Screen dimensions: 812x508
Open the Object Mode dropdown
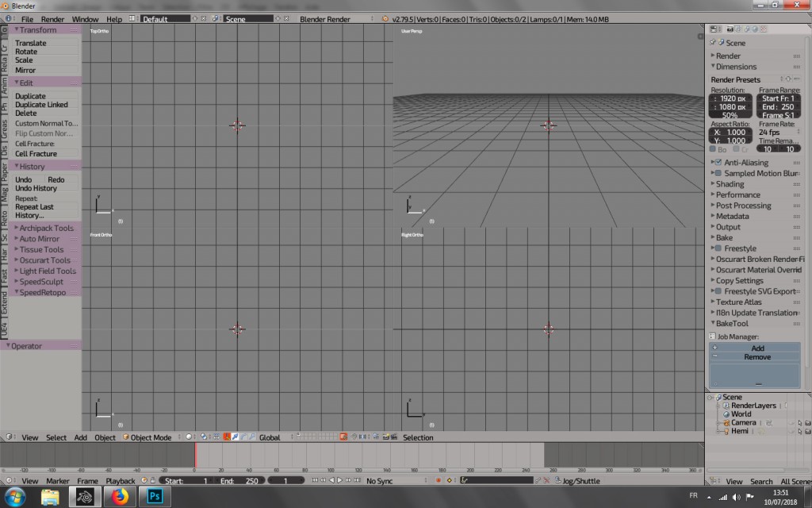[151, 437]
